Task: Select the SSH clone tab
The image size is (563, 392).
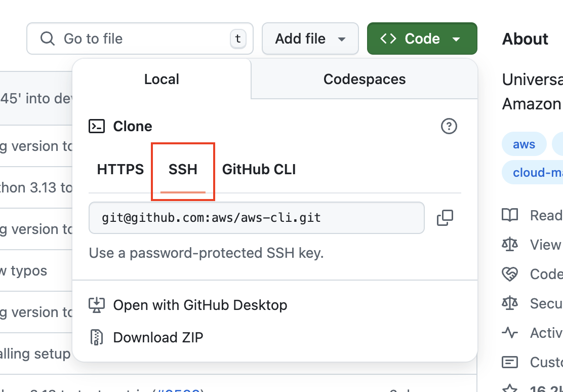Action: (x=183, y=169)
